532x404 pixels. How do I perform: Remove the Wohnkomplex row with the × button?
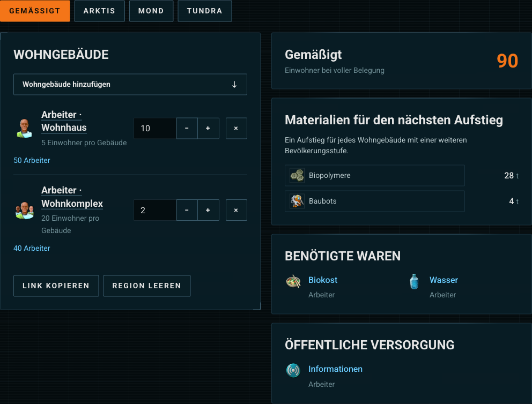pos(236,210)
